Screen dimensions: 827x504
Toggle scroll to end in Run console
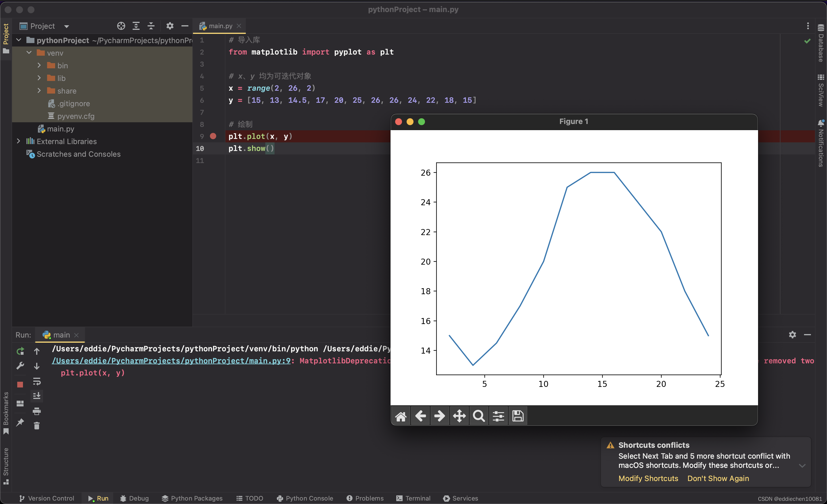[x=36, y=396]
